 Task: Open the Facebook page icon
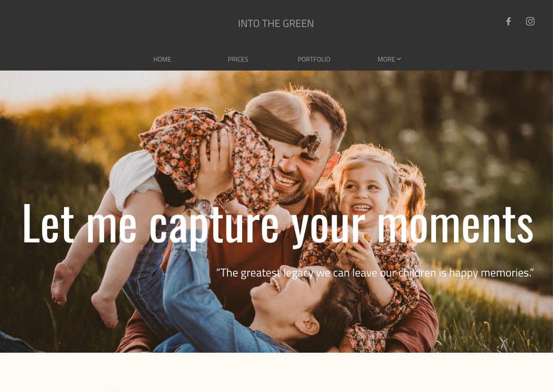click(508, 21)
